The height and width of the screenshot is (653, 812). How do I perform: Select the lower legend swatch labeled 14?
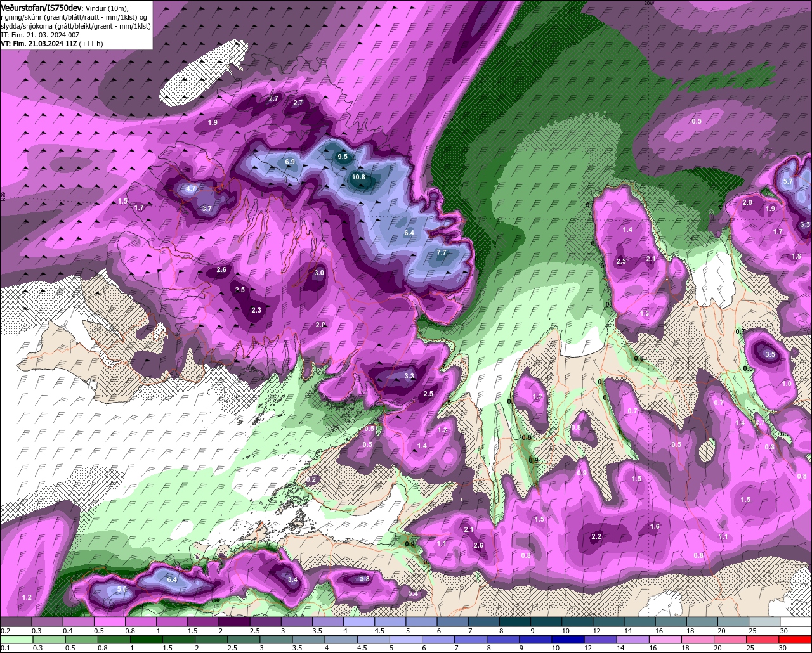click(x=633, y=640)
